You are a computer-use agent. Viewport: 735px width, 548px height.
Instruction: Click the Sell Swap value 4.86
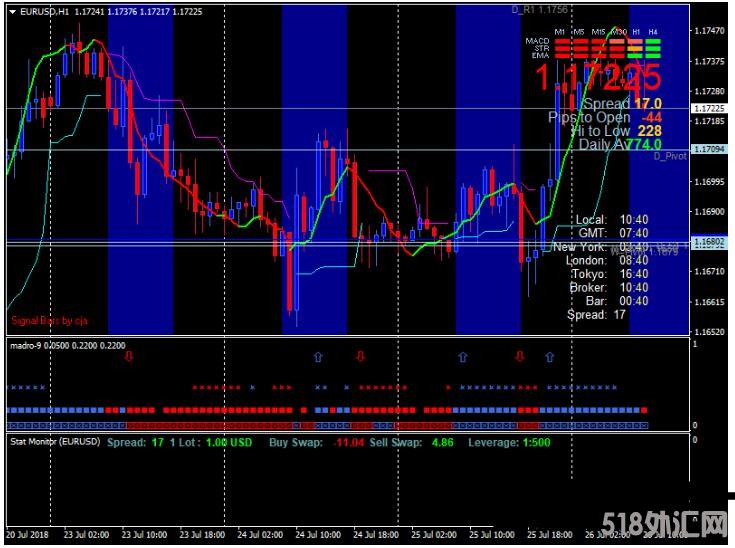pos(442,443)
